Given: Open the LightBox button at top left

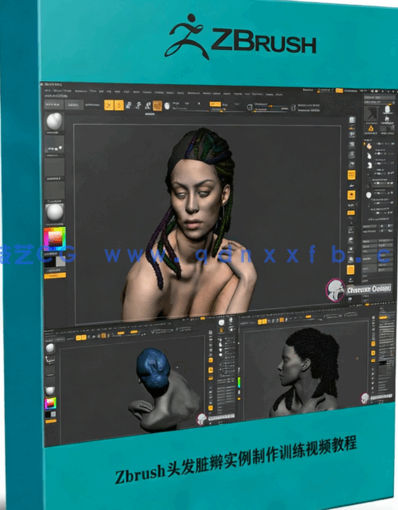Looking at the screenshot, I should click(73, 105).
